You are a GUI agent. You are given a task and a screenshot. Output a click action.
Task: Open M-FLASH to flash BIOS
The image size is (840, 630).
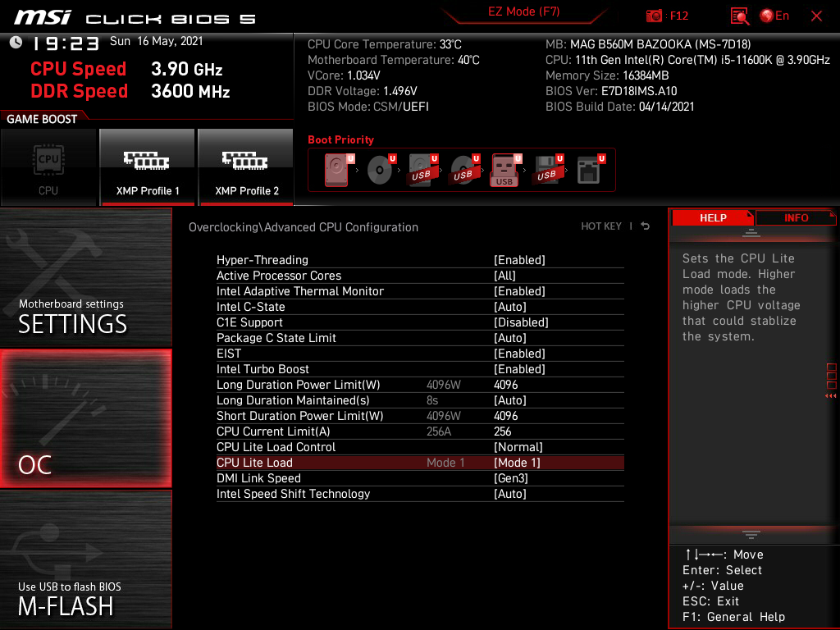[85, 559]
